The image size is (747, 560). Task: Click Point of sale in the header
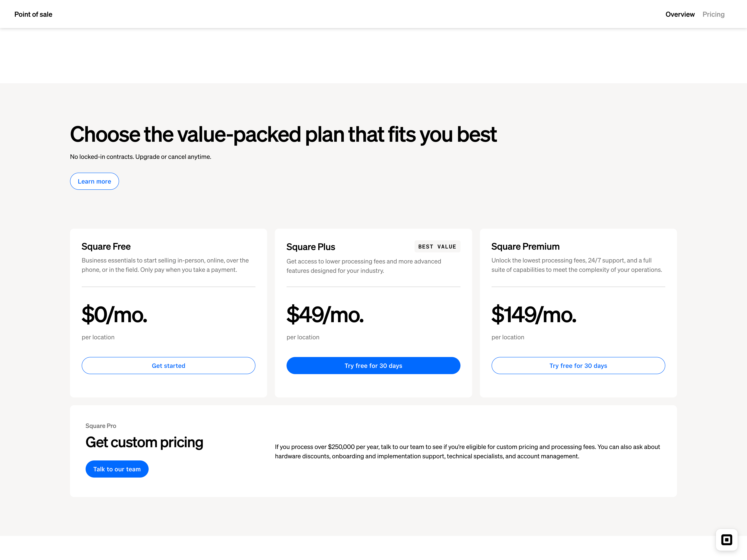(33, 14)
